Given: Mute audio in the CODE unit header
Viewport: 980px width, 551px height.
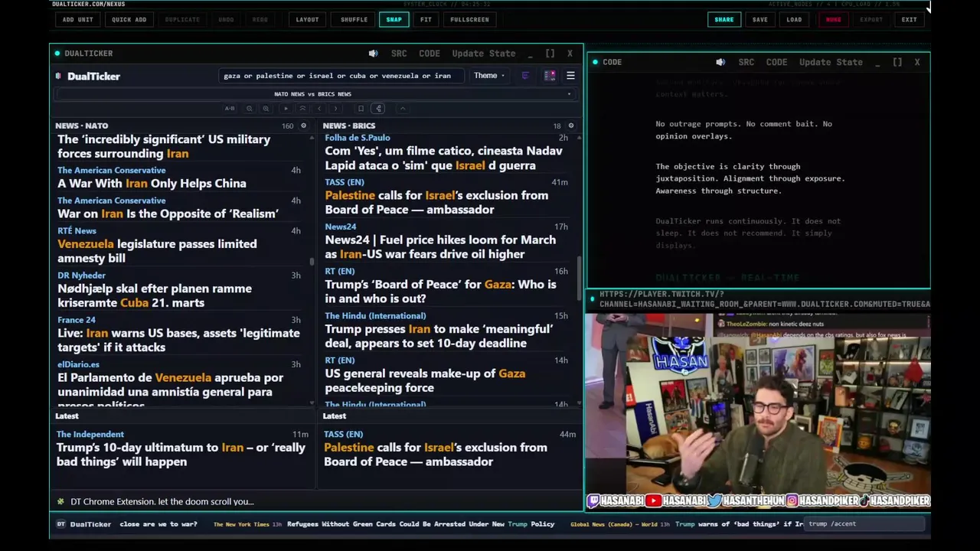Looking at the screenshot, I should click(x=720, y=62).
